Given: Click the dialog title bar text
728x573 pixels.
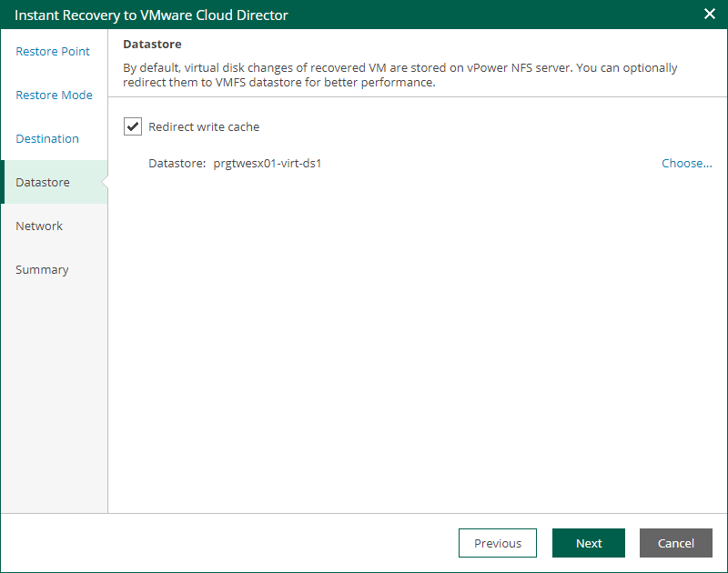Looking at the screenshot, I should [x=155, y=15].
